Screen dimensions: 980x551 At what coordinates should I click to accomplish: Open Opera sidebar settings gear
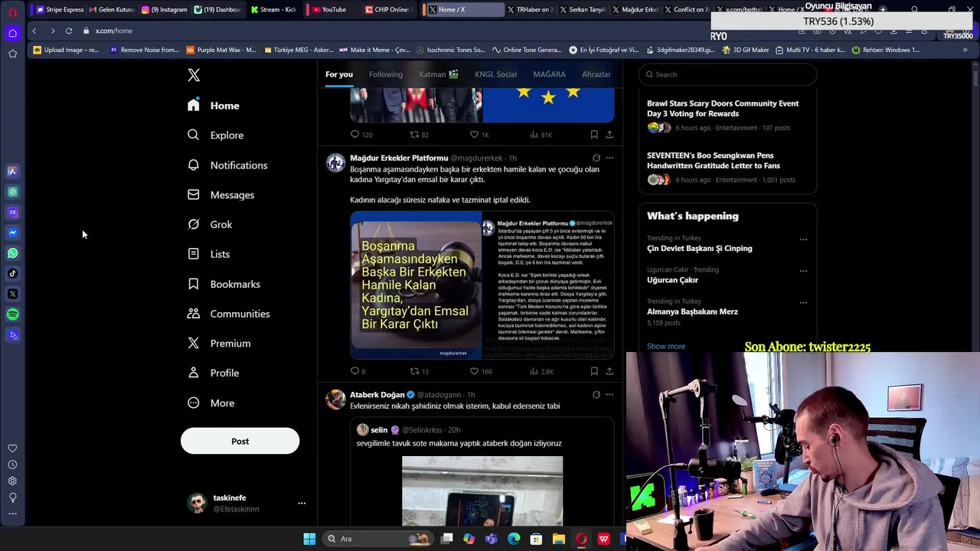(x=12, y=481)
